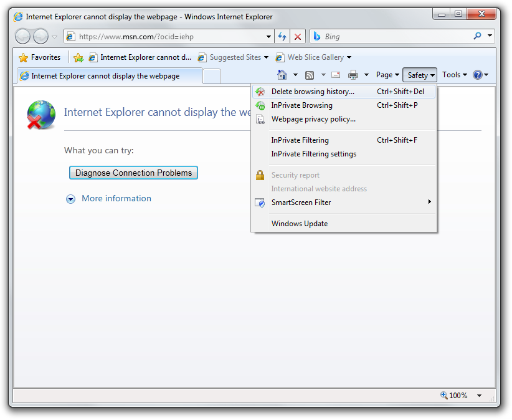Click the Help question mark icon
The width and height of the screenshot is (512, 420).
pos(478,75)
